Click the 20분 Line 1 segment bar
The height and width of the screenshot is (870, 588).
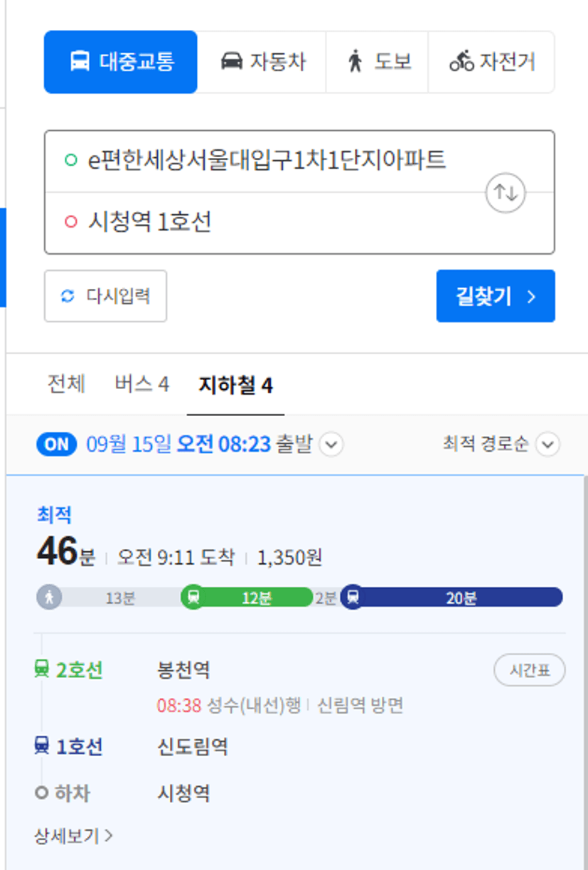point(451,598)
